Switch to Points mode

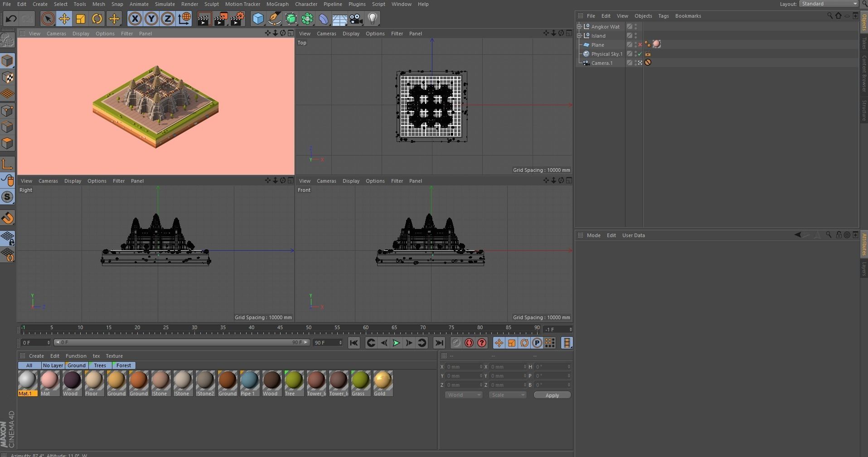point(7,111)
